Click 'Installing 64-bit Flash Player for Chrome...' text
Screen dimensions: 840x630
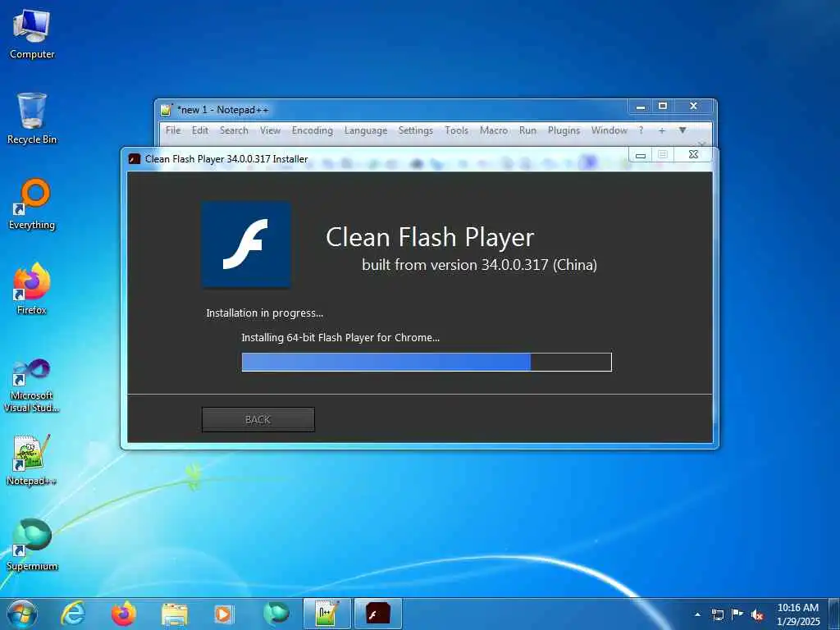[340, 337]
